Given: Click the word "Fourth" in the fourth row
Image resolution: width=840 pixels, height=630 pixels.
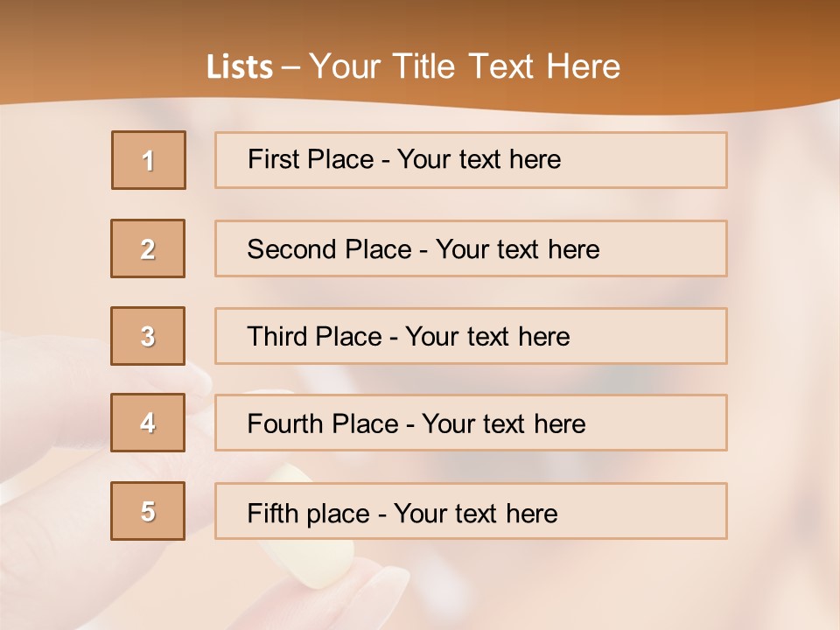Looking at the screenshot, I should tap(284, 423).
